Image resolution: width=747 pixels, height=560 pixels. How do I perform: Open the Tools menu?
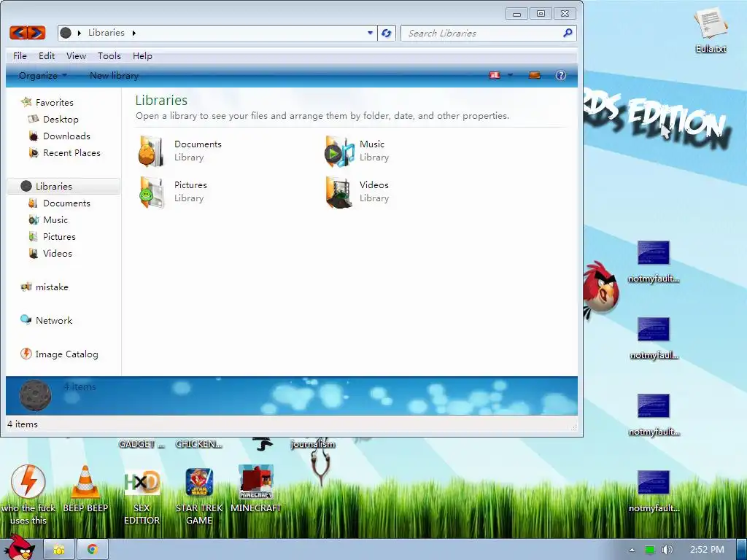[x=109, y=55]
